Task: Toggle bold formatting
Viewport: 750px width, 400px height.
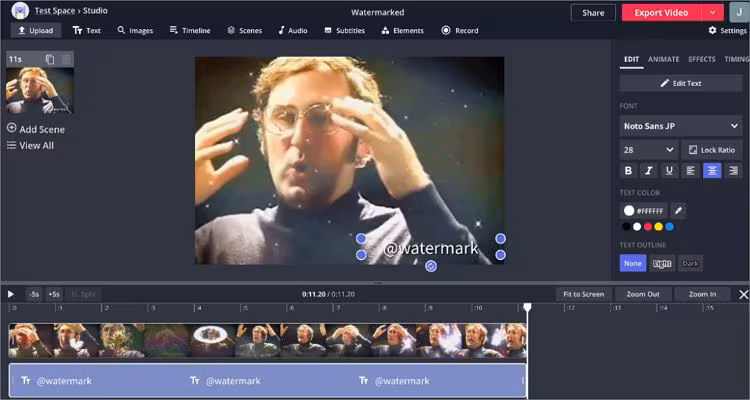Action: (629, 170)
